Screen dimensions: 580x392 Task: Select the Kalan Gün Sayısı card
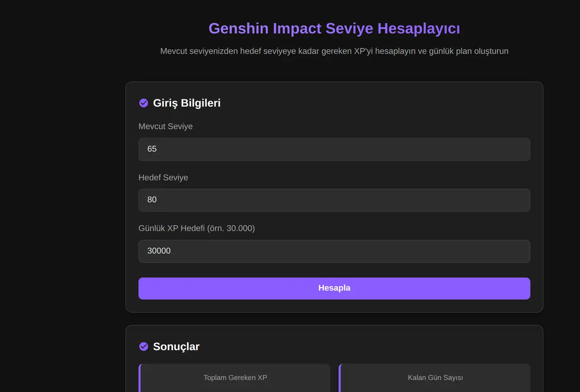pyautogui.click(x=435, y=378)
